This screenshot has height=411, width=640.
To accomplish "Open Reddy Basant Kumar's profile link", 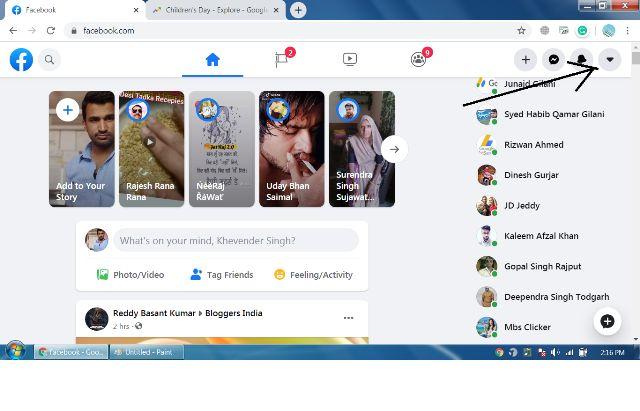I will (154, 313).
